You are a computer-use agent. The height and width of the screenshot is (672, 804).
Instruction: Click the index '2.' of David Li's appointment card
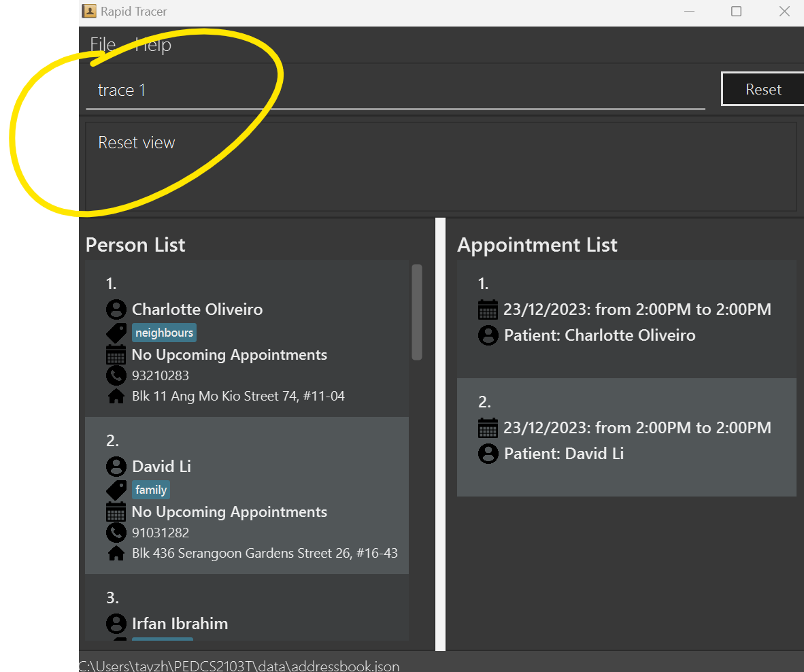[484, 402]
